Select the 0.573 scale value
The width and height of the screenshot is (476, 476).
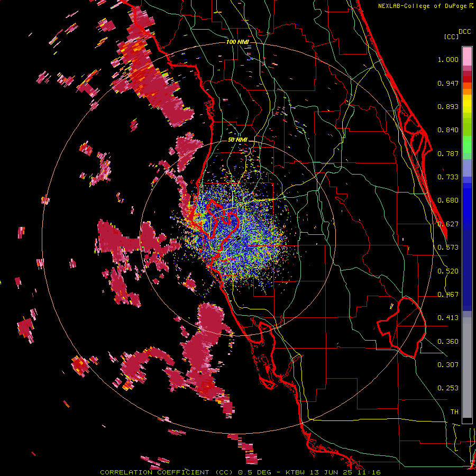coord(448,248)
